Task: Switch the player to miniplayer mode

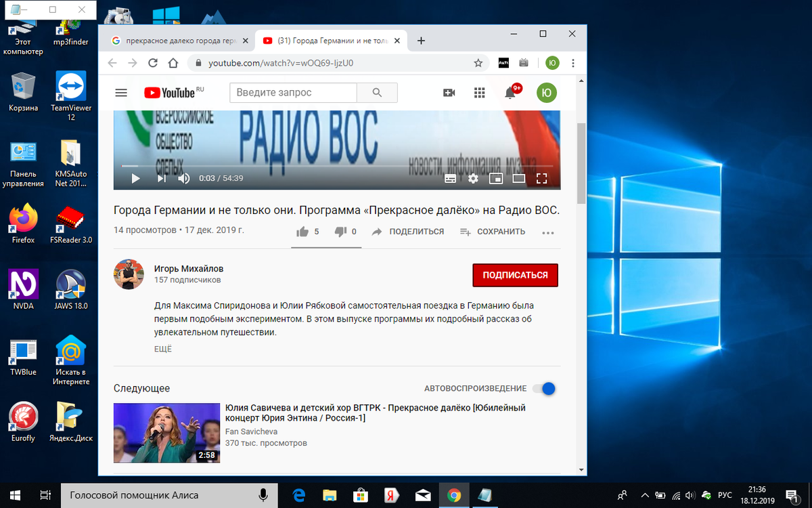Action: [x=496, y=179]
